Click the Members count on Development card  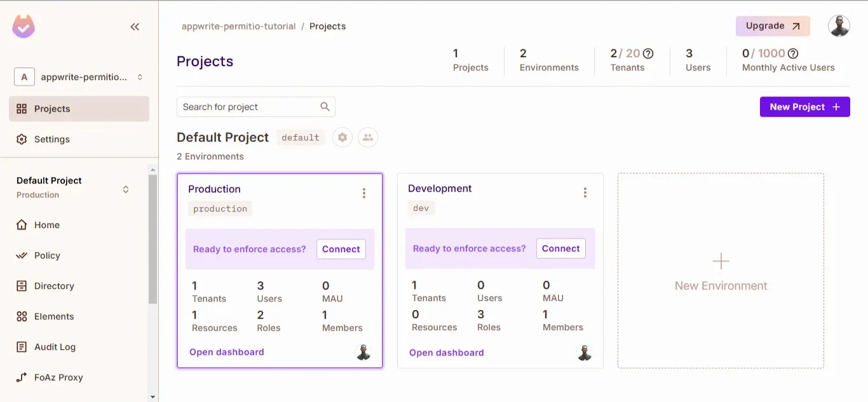coord(563,320)
